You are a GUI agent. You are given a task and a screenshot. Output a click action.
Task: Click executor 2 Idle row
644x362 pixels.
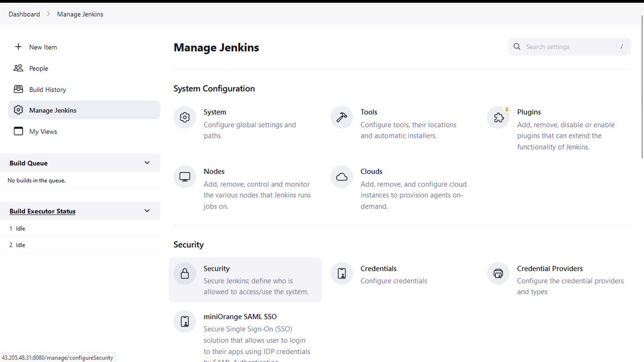[x=80, y=245]
